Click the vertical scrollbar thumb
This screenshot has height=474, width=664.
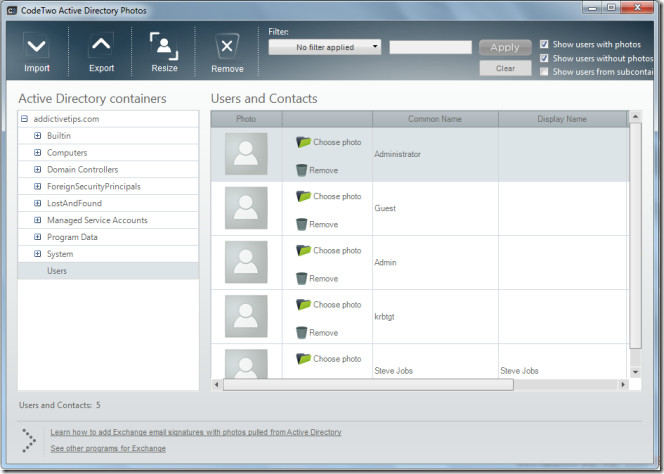[635, 236]
